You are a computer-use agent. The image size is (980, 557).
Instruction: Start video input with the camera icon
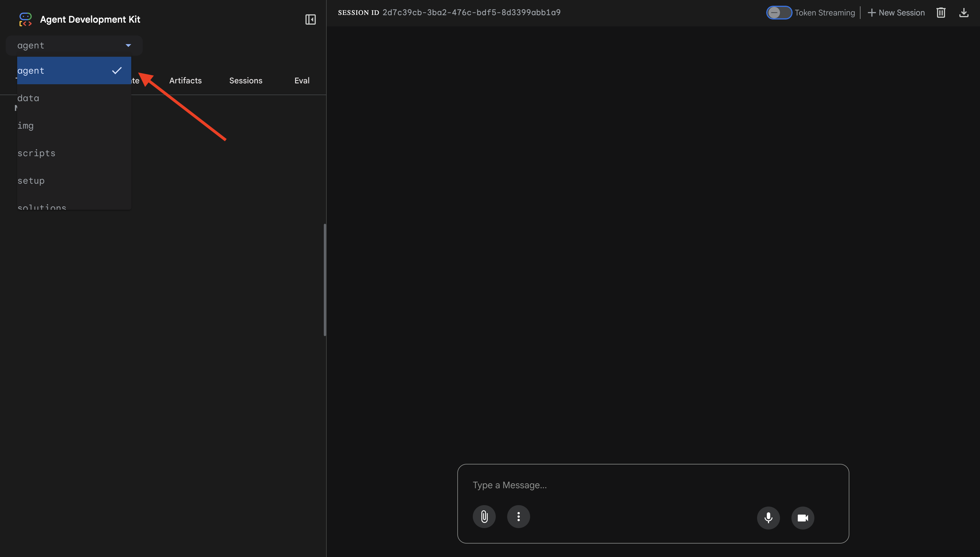(803, 517)
